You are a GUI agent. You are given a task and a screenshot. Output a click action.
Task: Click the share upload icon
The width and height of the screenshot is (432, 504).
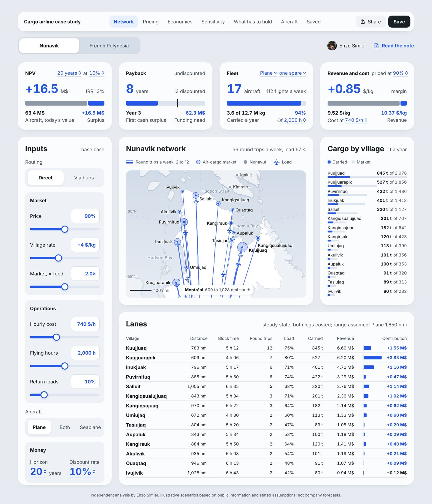pos(363,22)
